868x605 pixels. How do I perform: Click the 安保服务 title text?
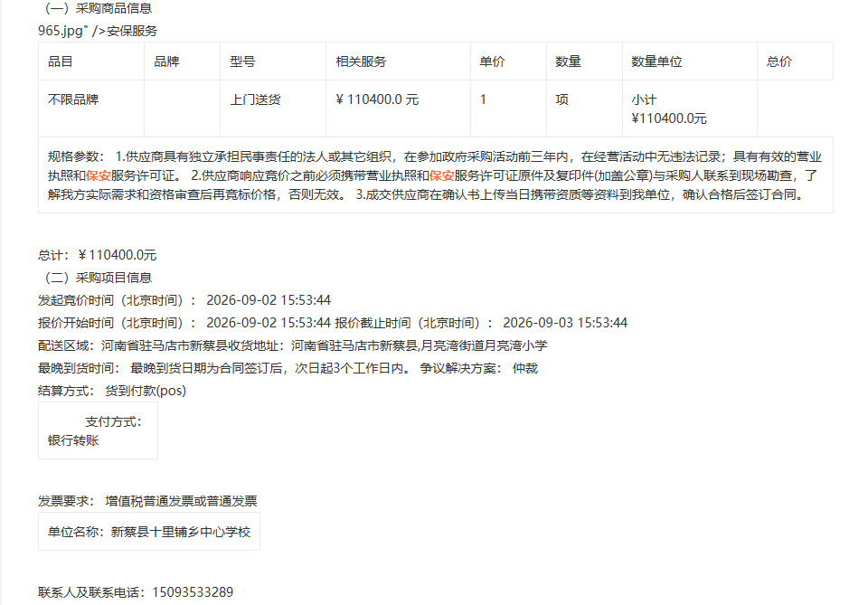pyautogui.click(x=132, y=31)
